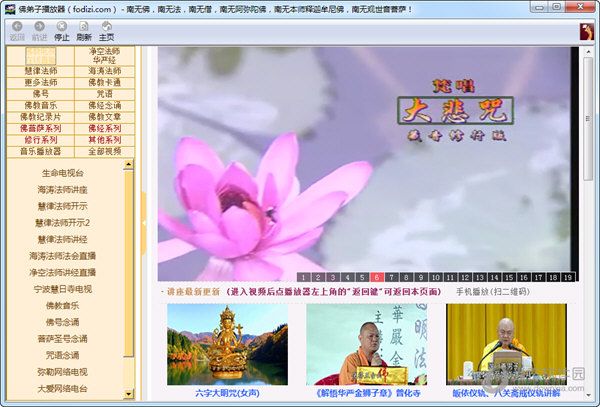Open the red 佛菩萨系列 category
Screen dimensions: 600x407
click(x=41, y=129)
